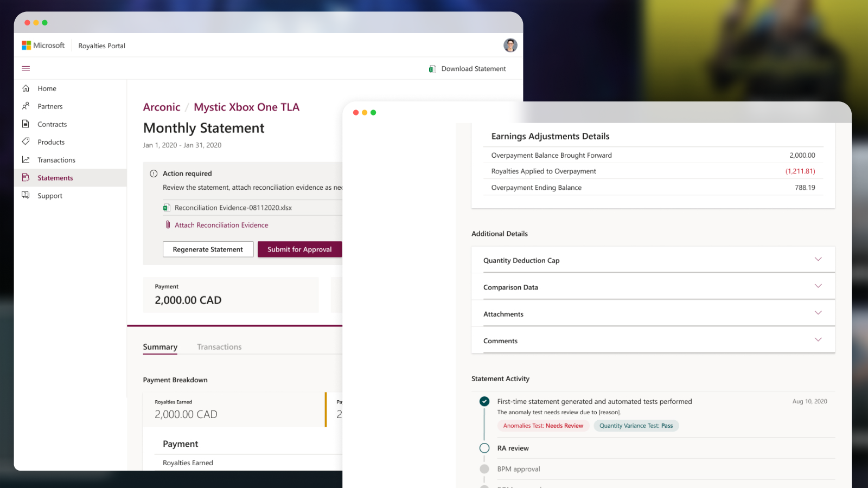Click the green maximize button of back window
The width and height of the screenshot is (868, 488).
click(44, 23)
